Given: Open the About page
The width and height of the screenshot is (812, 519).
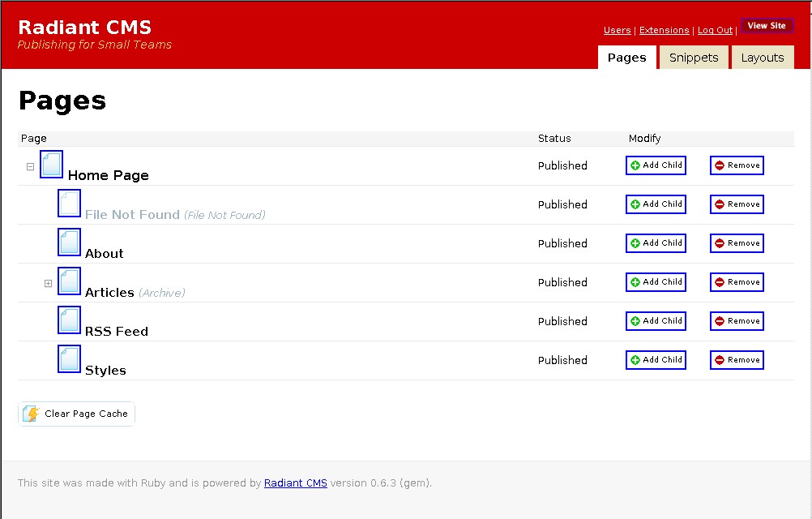Looking at the screenshot, I should click(104, 253).
